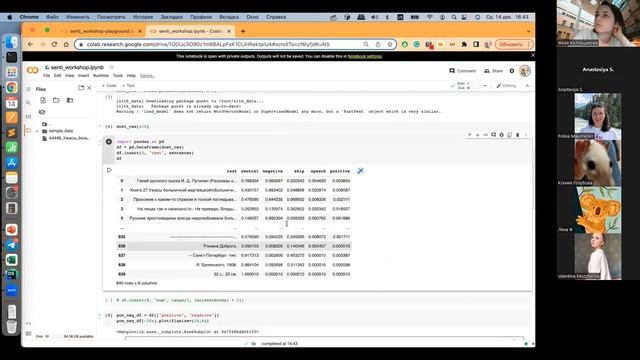Open variables {x} sidebar icon
The width and height of the screenshot is (640, 360).
tap(28, 116)
